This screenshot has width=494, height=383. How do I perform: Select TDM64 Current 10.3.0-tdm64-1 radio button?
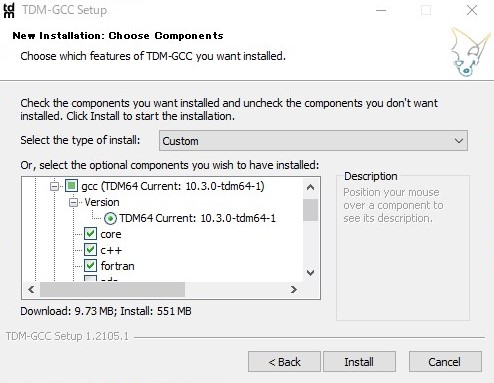click(x=110, y=218)
